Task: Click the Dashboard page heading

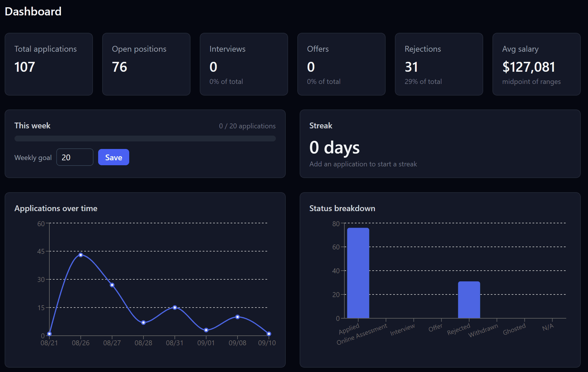Action: point(33,12)
